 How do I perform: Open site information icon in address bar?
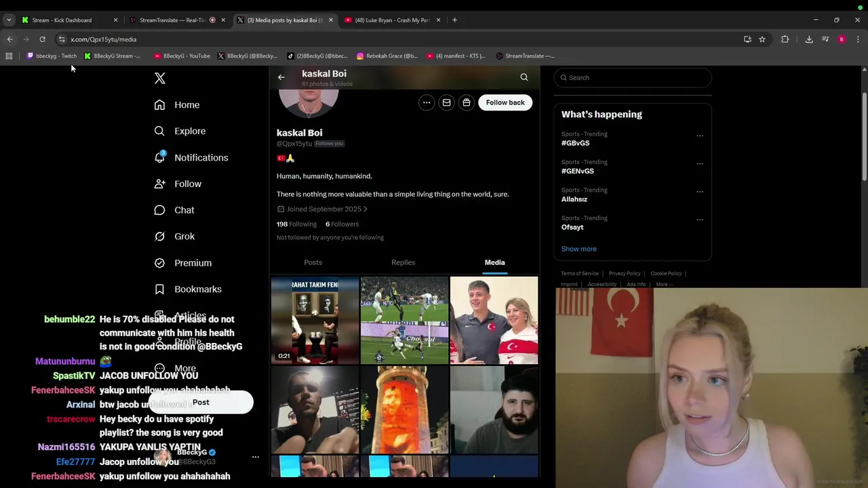point(62,39)
